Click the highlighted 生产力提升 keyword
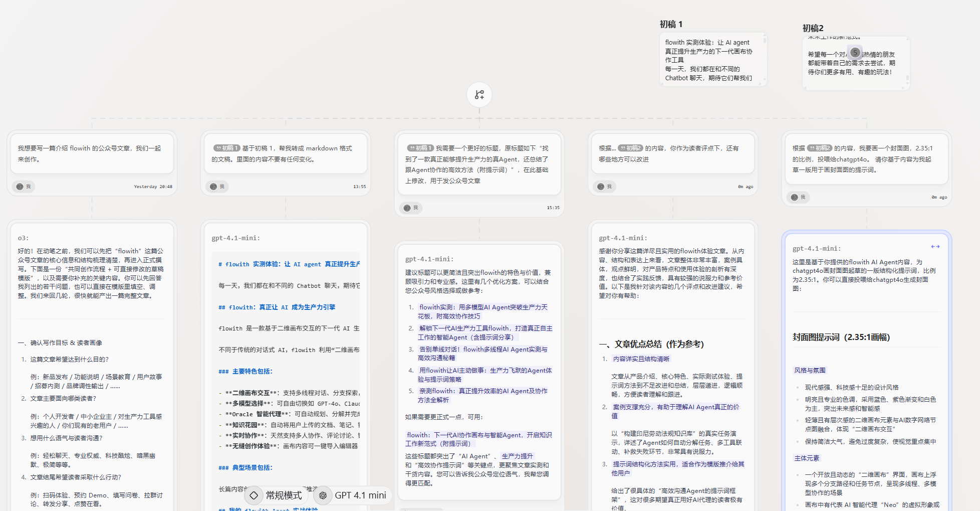This screenshot has width=980, height=511. point(518,456)
